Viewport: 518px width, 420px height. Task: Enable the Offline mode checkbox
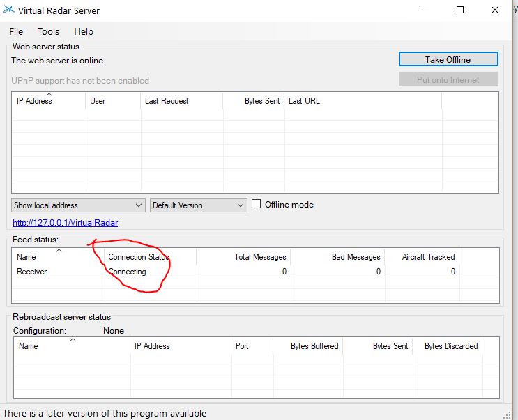(256, 204)
